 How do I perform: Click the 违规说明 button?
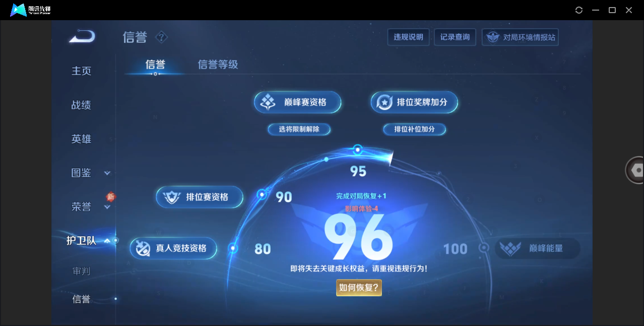[x=408, y=37]
